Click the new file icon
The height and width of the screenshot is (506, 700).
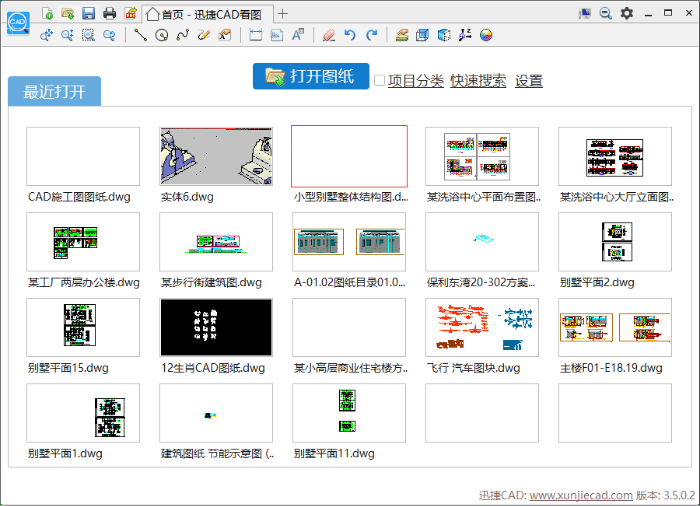pos(47,13)
